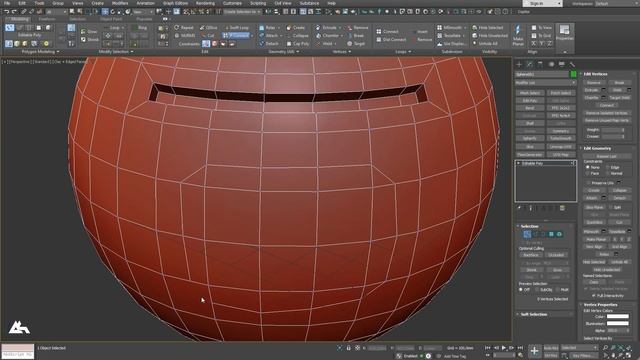Click the Relax geometry tool
640x360 pixels.
267,28
